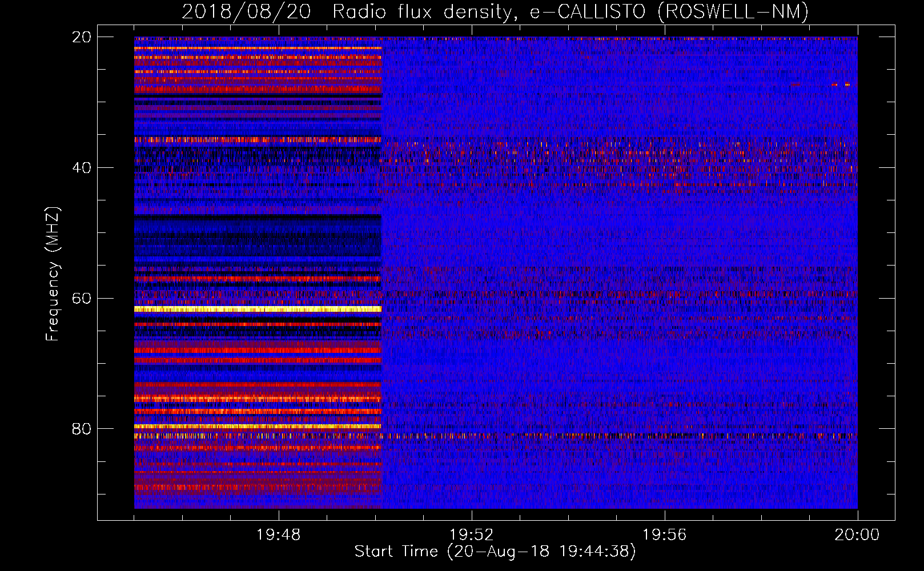Click the plot title 'Radio flux density, e-CALLISTO (ROSWELL-NM)'
Screen dimensions: 924x571
[571, 12]
